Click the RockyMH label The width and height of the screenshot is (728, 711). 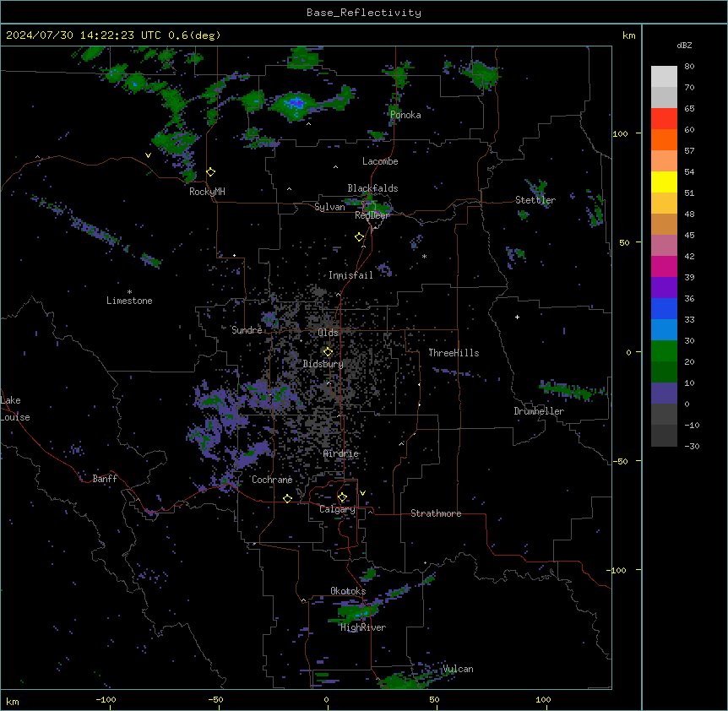click(x=207, y=192)
